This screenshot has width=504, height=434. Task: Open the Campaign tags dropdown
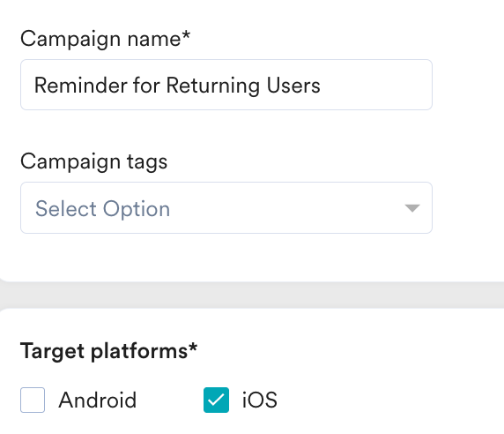(x=226, y=208)
